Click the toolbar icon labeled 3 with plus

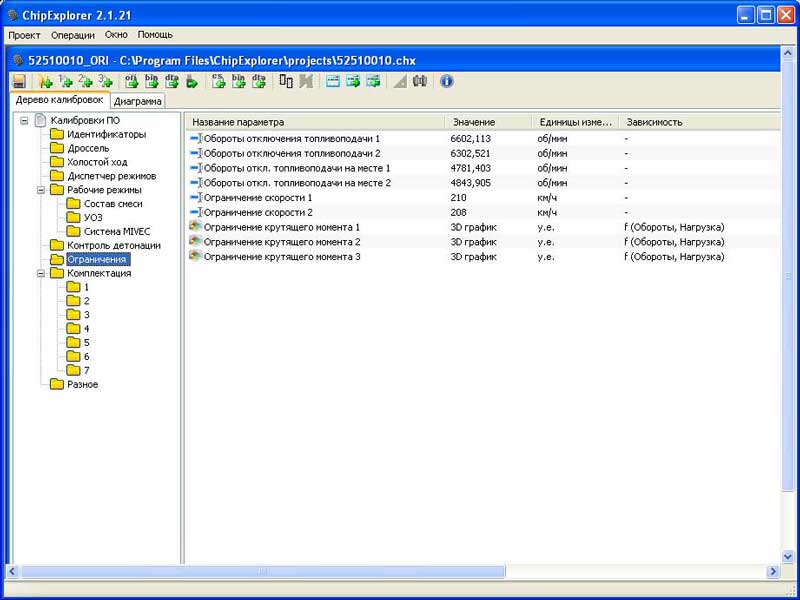(x=105, y=81)
